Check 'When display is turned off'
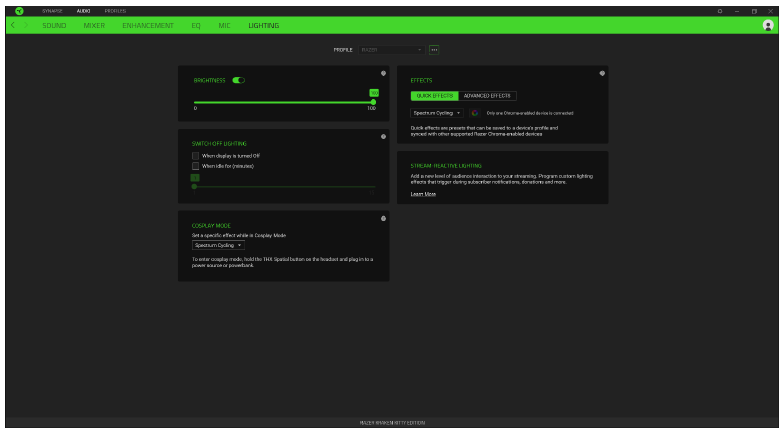This screenshot has width=783, height=432. click(195, 156)
